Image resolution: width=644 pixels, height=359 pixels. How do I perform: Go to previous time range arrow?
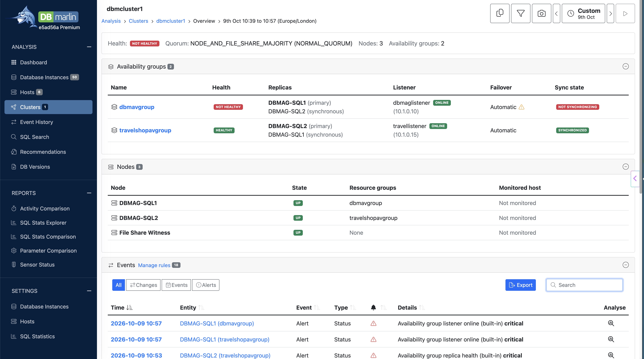pos(556,13)
